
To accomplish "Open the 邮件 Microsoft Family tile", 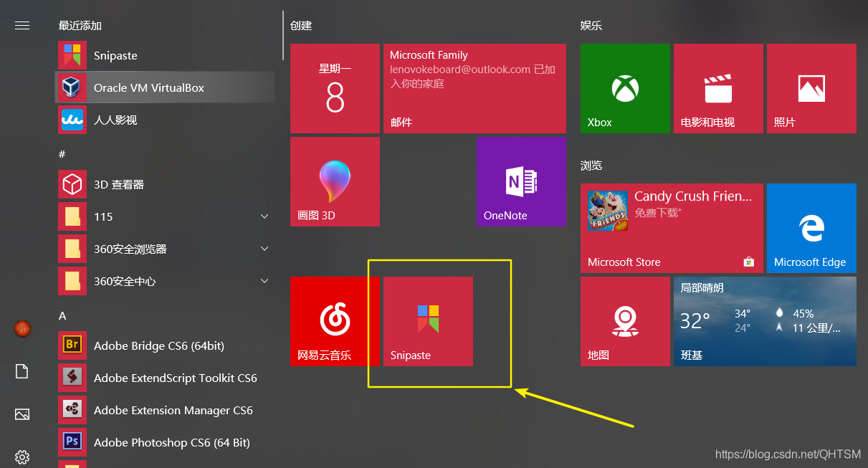I will coord(474,88).
